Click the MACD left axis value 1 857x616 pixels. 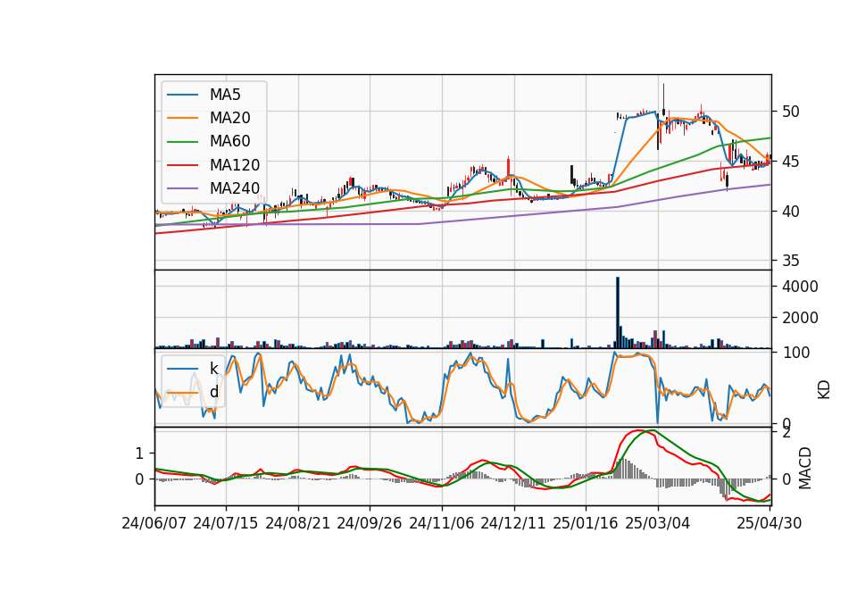point(139,454)
